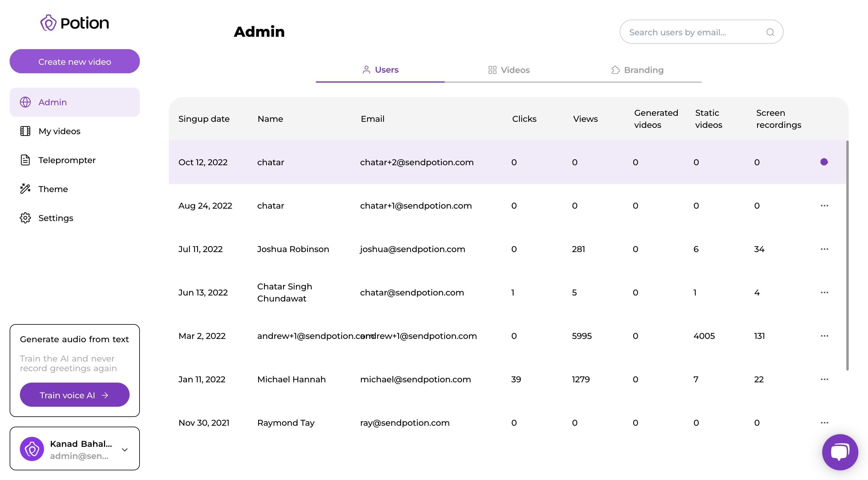This screenshot has width=868, height=480.
Task: Click the Users tab person icon
Action: click(366, 70)
